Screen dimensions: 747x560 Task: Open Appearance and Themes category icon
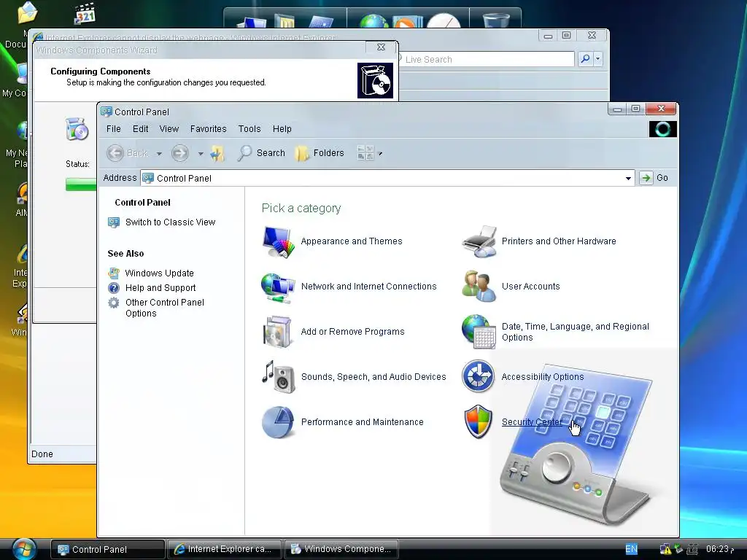[278, 242]
